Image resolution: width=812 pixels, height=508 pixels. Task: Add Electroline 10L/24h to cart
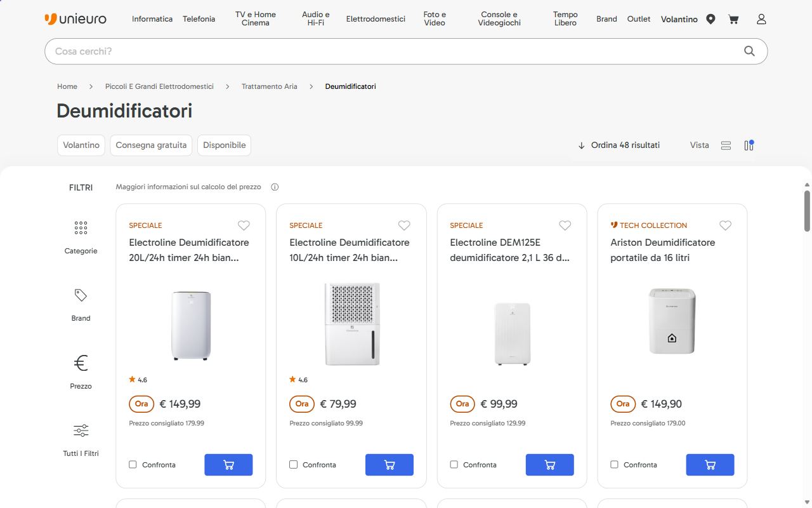(389, 465)
